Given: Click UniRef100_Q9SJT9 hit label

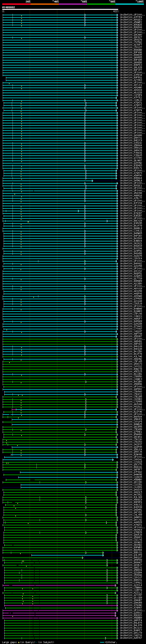Looking at the screenshot, I should pos(131,633).
